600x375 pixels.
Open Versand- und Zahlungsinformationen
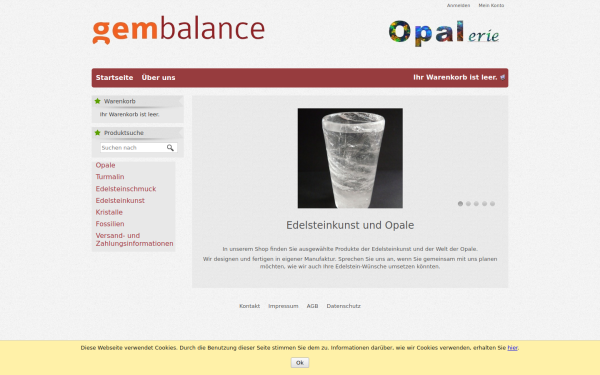pyautogui.click(x=134, y=240)
